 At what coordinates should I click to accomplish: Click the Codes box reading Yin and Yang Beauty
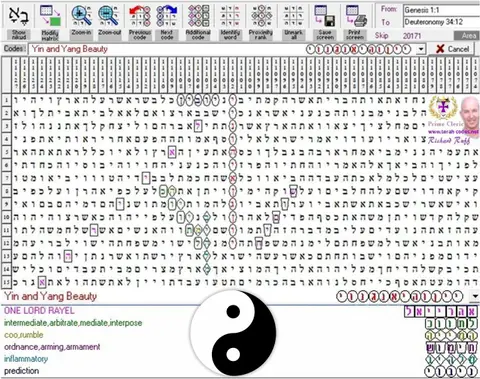pyautogui.click(x=227, y=49)
